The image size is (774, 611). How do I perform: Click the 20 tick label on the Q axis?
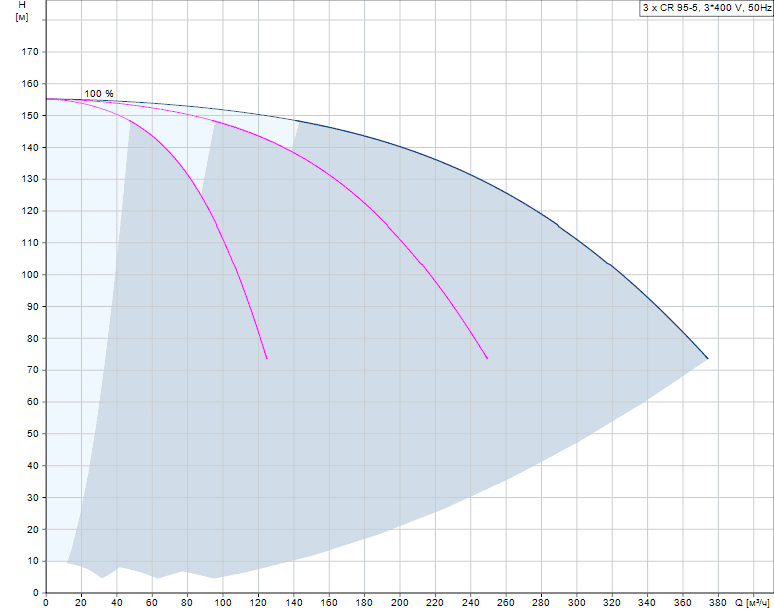[81, 603]
